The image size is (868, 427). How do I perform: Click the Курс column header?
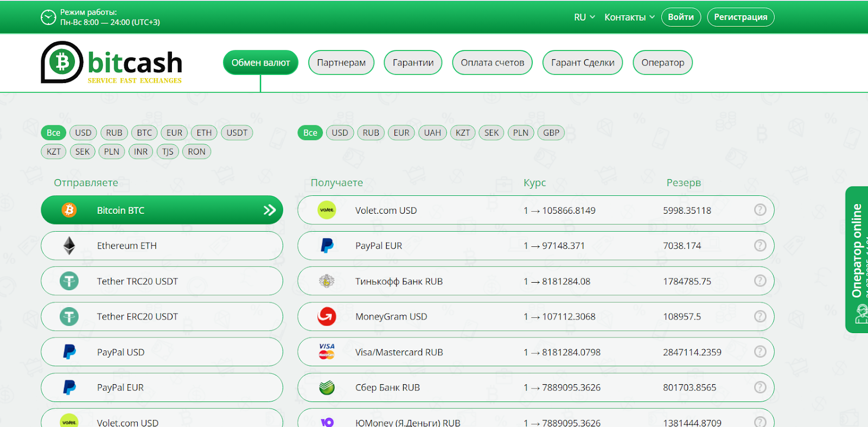534,183
